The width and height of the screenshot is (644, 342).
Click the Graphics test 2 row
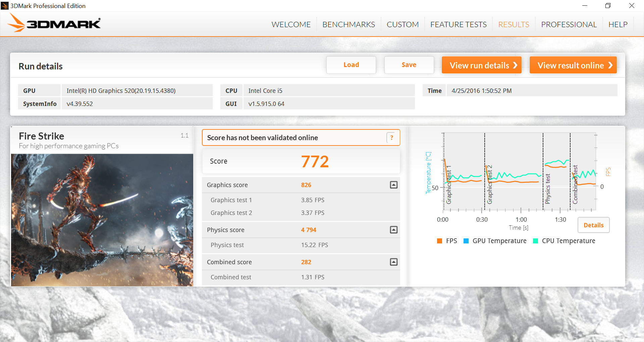click(x=301, y=213)
